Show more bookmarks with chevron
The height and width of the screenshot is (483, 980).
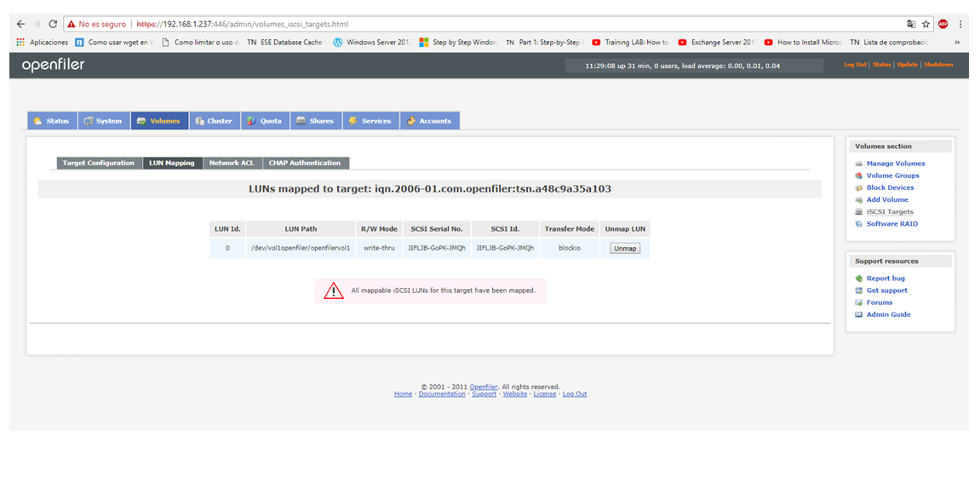[958, 43]
